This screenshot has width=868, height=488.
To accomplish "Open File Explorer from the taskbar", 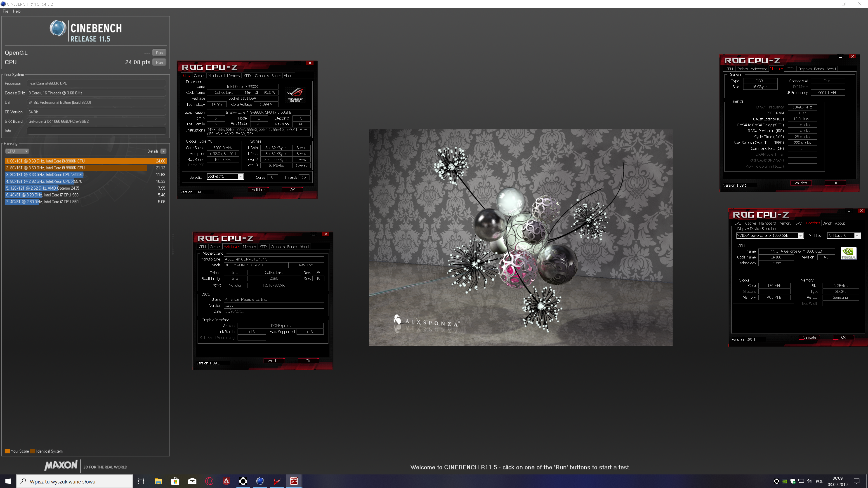I will (158, 481).
